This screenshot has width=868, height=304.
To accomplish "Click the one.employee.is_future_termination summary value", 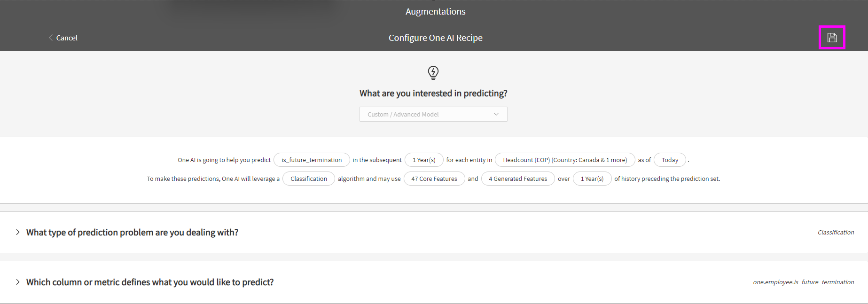I will pos(803,282).
